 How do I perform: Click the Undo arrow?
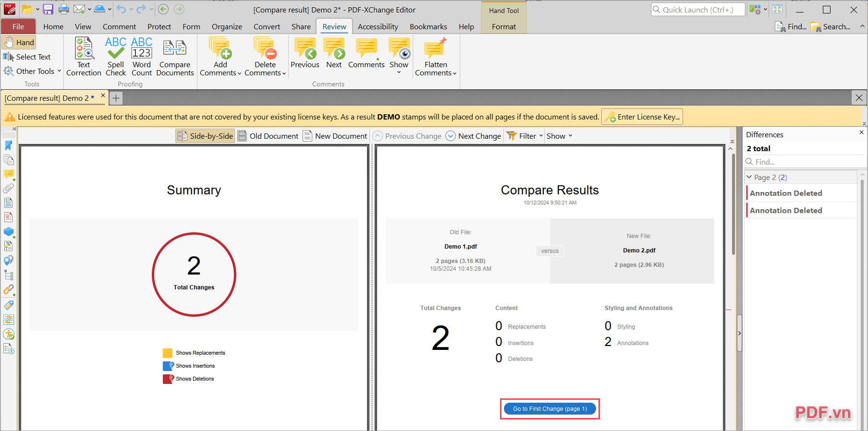(x=121, y=9)
